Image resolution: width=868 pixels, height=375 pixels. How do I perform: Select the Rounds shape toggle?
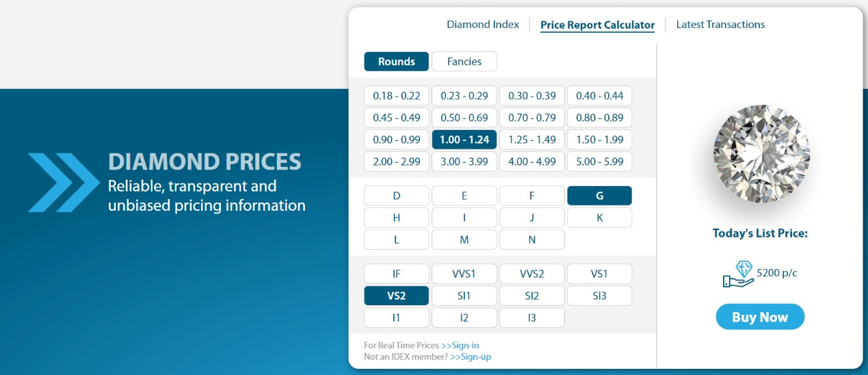(396, 62)
